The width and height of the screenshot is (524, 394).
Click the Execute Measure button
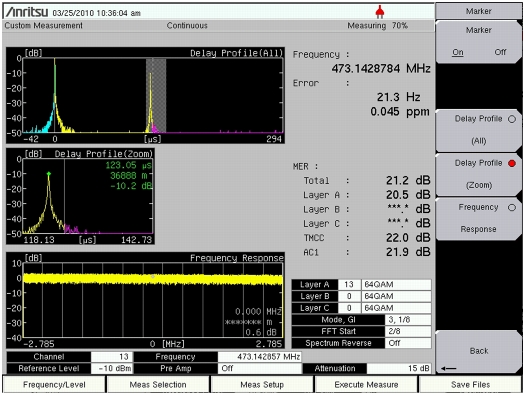pyautogui.click(x=366, y=385)
